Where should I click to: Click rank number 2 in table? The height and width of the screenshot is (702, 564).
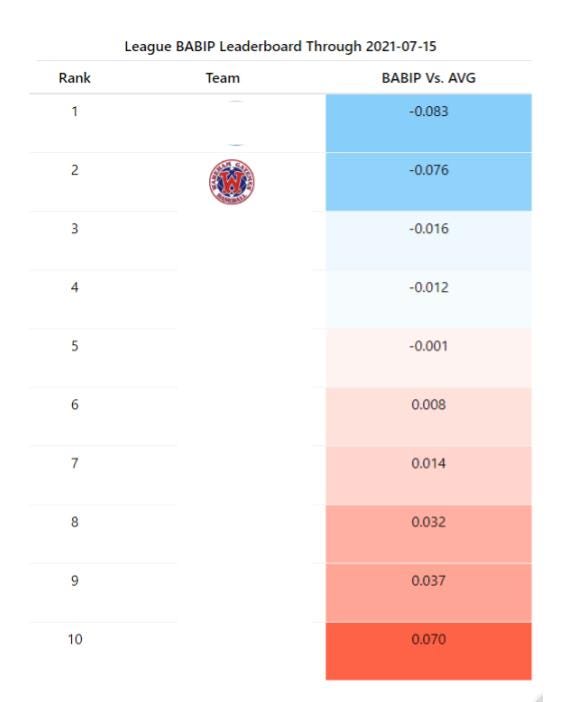(75, 170)
